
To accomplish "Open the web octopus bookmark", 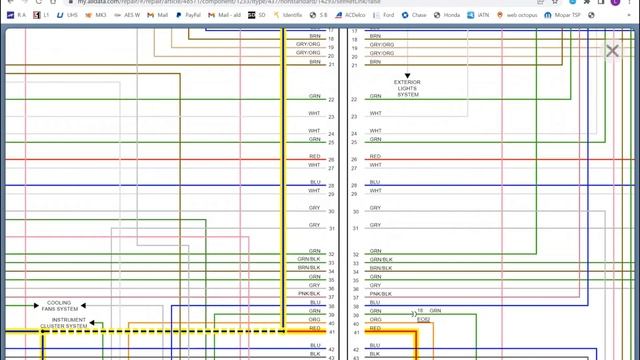I will [517, 15].
